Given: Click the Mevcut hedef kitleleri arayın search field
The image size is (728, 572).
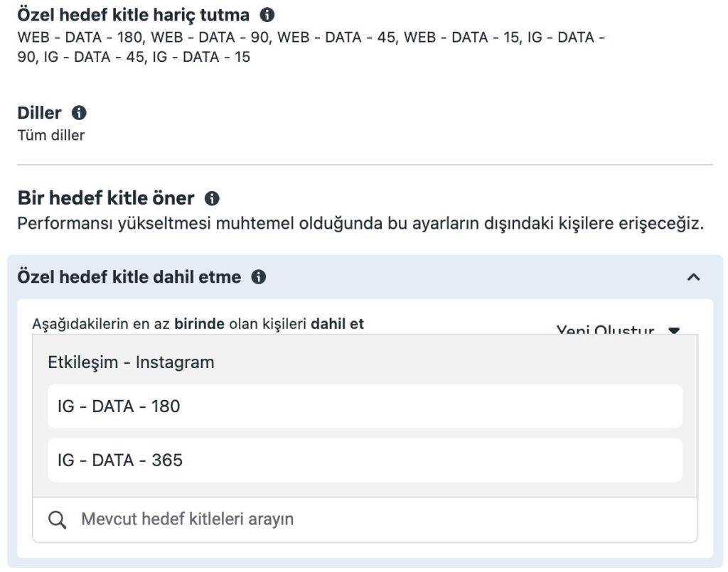Looking at the screenshot, I should point(377,519).
